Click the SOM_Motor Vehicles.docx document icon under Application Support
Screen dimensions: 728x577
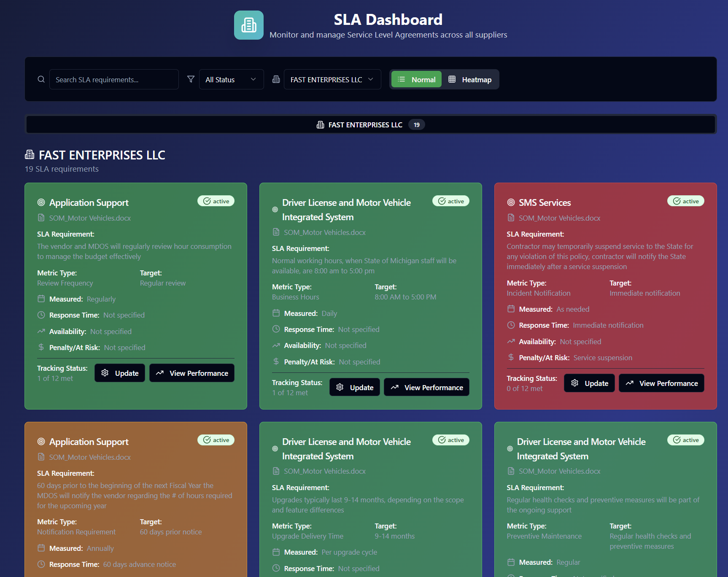[41, 218]
